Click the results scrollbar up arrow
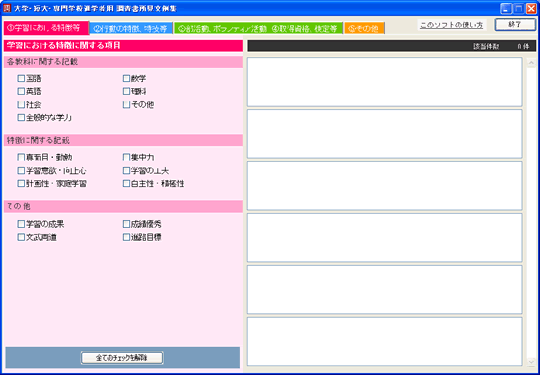540x375 pixels. 531,63
